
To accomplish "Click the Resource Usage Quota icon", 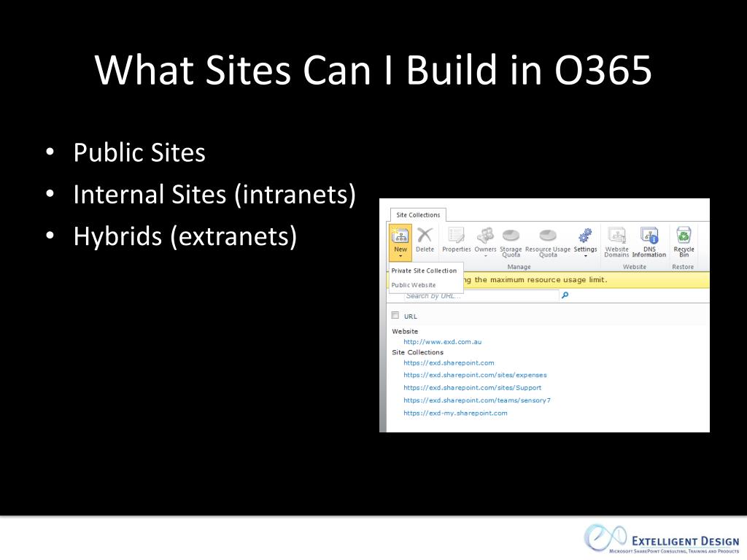I will (x=548, y=236).
